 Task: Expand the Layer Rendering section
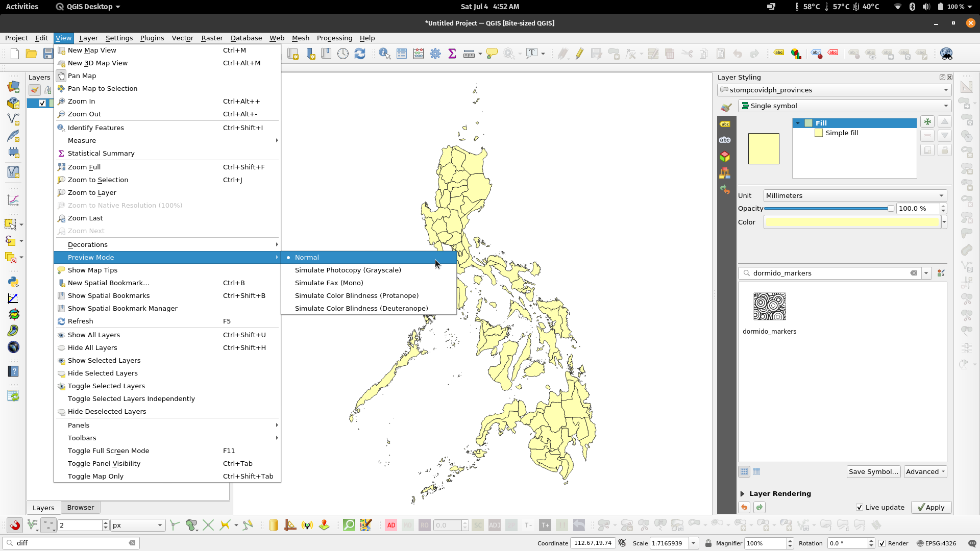[x=743, y=494]
